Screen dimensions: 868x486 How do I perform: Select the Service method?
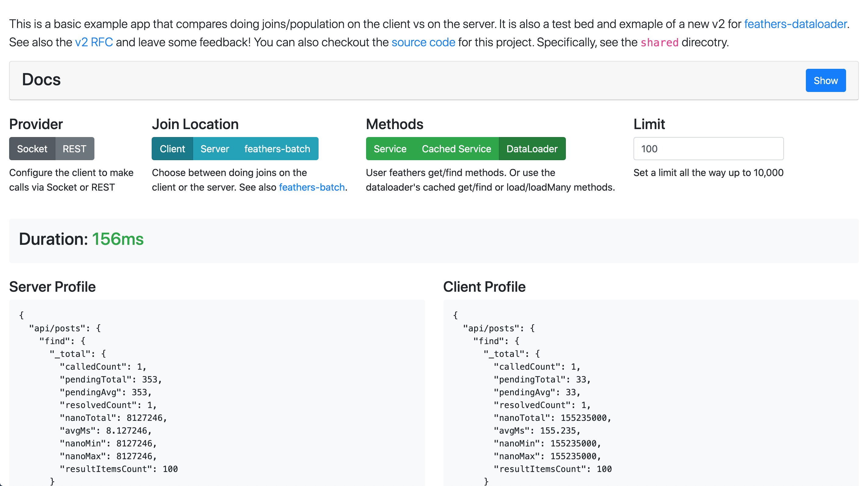click(390, 149)
